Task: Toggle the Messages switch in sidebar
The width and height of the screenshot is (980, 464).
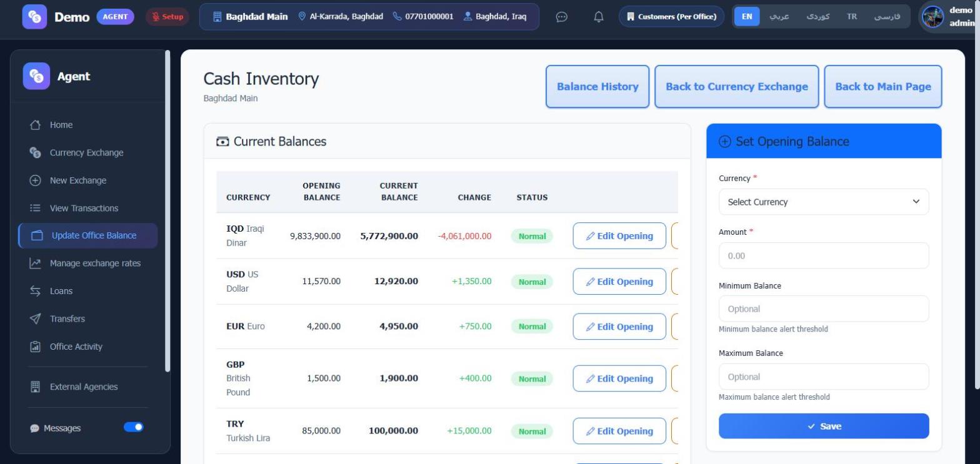Action: click(x=134, y=427)
